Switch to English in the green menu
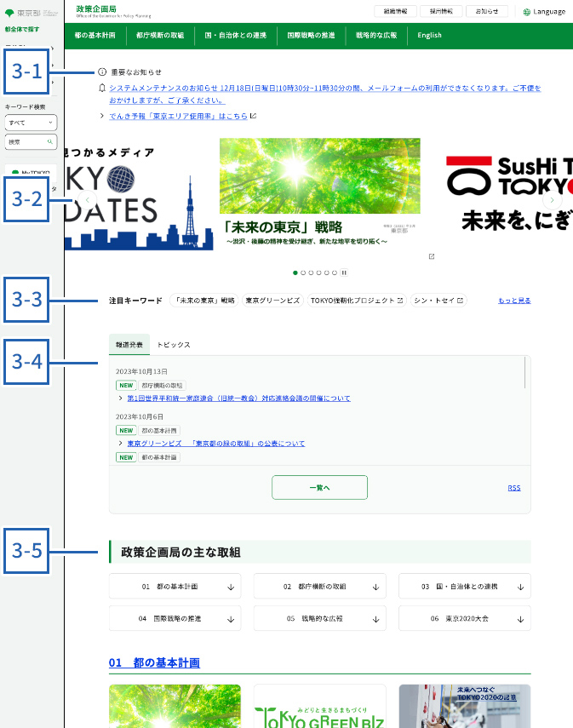This screenshot has width=573, height=728. pos(429,35)
